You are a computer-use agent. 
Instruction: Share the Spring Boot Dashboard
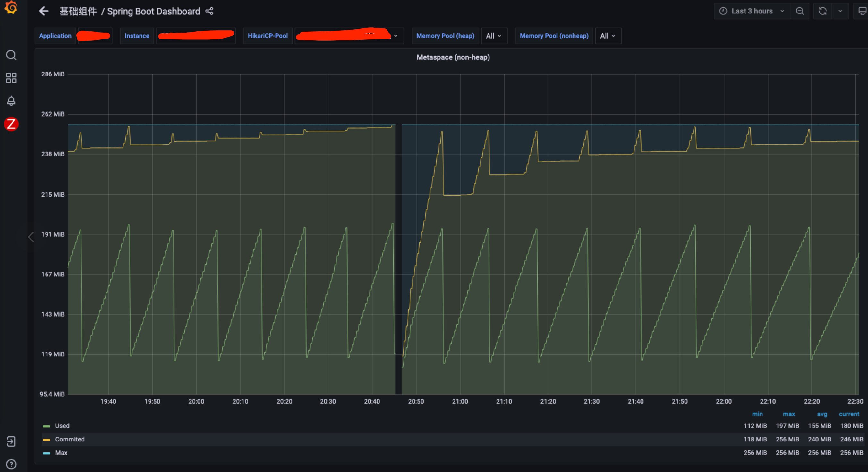coord(209,11)
